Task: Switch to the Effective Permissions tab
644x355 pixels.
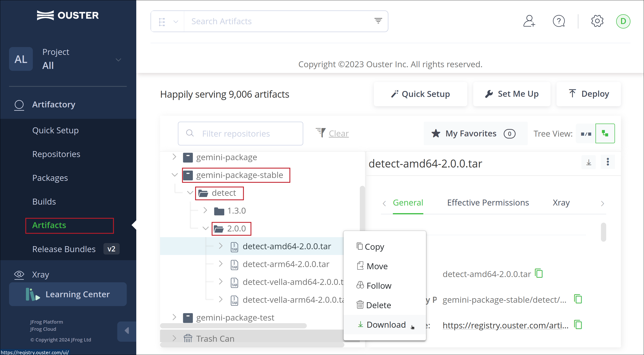Action: pos(488,203)
